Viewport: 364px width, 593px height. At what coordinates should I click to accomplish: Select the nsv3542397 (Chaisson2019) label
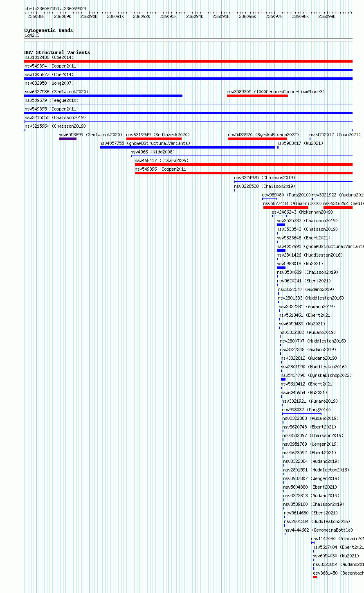313,435
